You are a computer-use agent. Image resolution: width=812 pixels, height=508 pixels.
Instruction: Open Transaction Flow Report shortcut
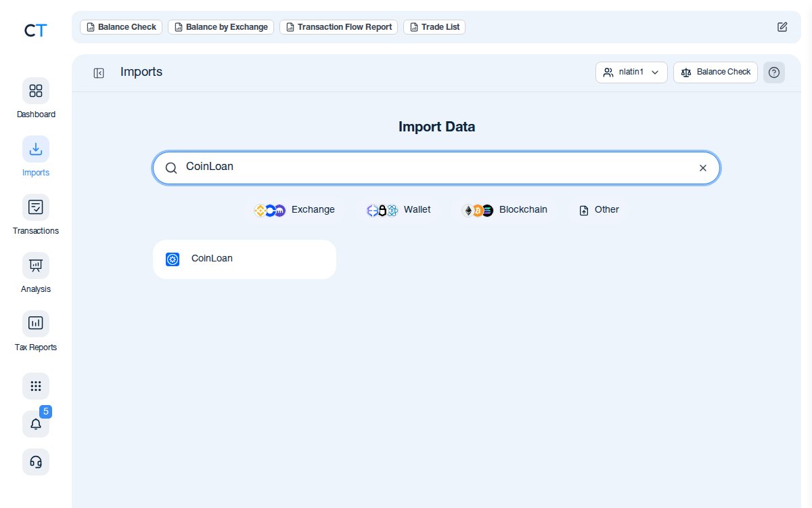pyautogui.click(x=338, y=27)
